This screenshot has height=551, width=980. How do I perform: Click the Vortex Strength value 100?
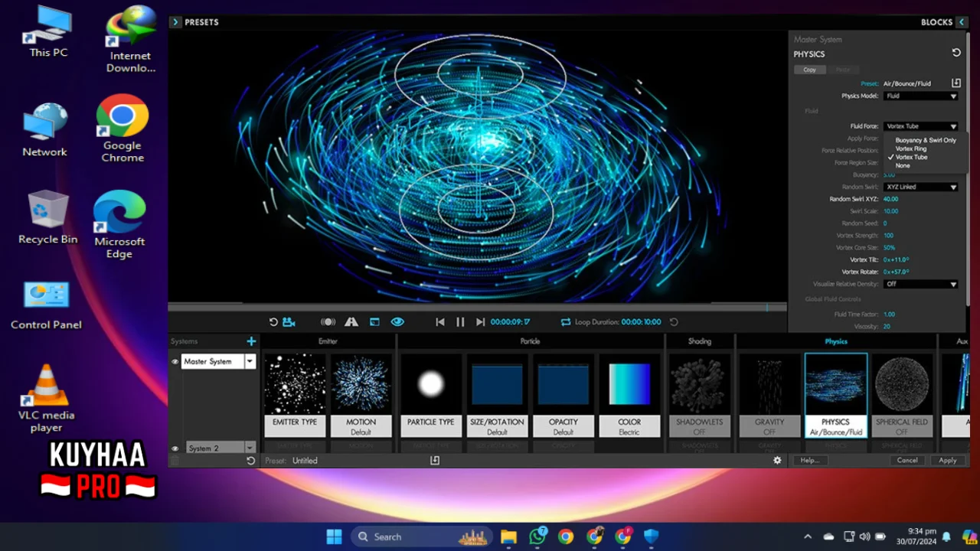point(888,236)
